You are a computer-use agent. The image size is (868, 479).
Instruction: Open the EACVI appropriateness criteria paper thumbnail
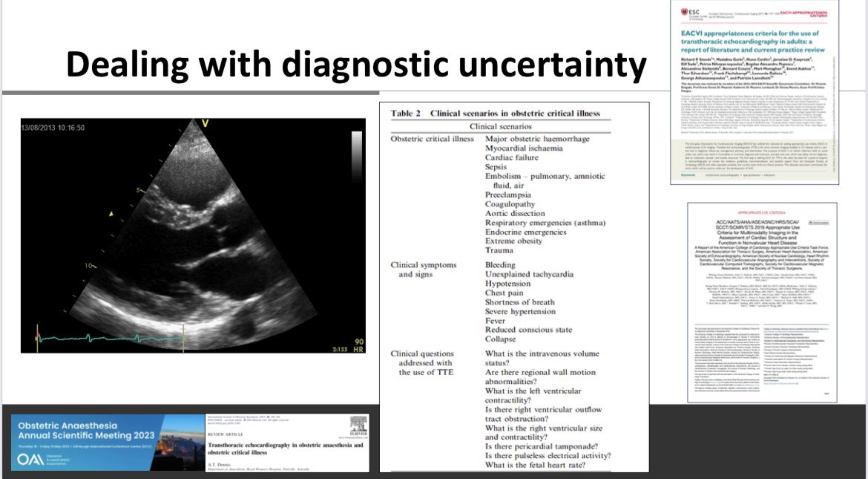[x=754, y=92]
